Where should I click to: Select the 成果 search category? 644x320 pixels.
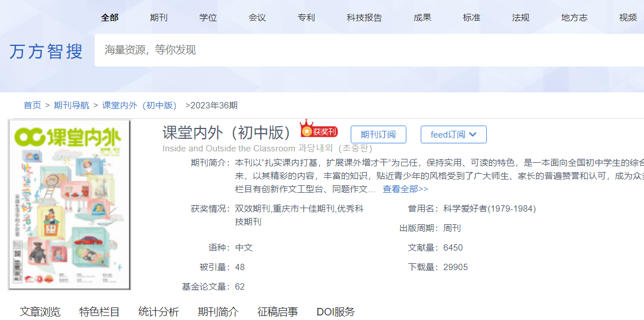[422, 18]
